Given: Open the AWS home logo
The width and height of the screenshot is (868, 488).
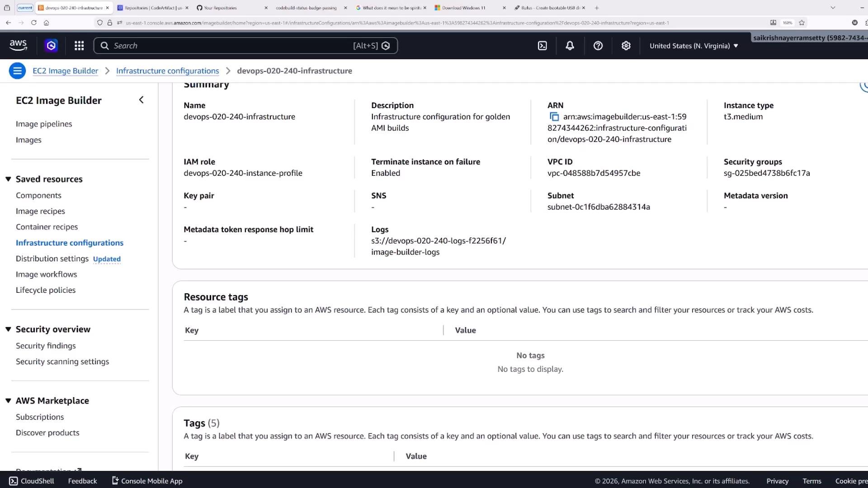Looking at the screenshot, I should click(18, 45).
